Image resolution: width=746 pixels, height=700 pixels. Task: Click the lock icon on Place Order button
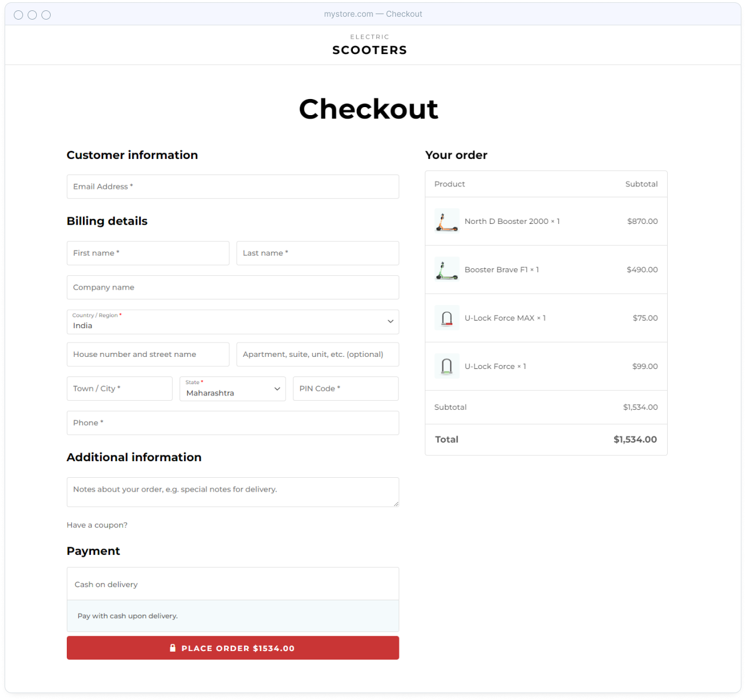click(x=173, y=648)
